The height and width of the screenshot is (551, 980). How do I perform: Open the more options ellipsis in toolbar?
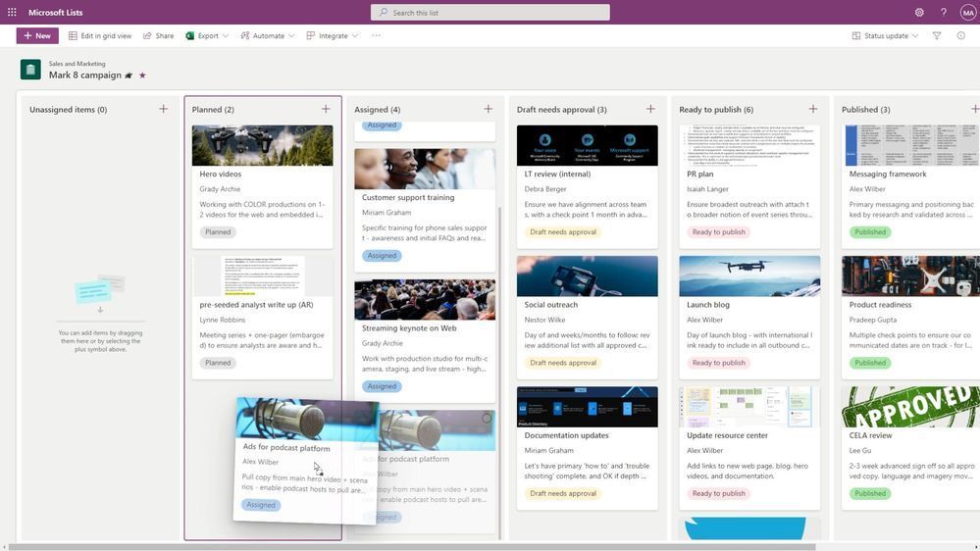tap(376, 35)
